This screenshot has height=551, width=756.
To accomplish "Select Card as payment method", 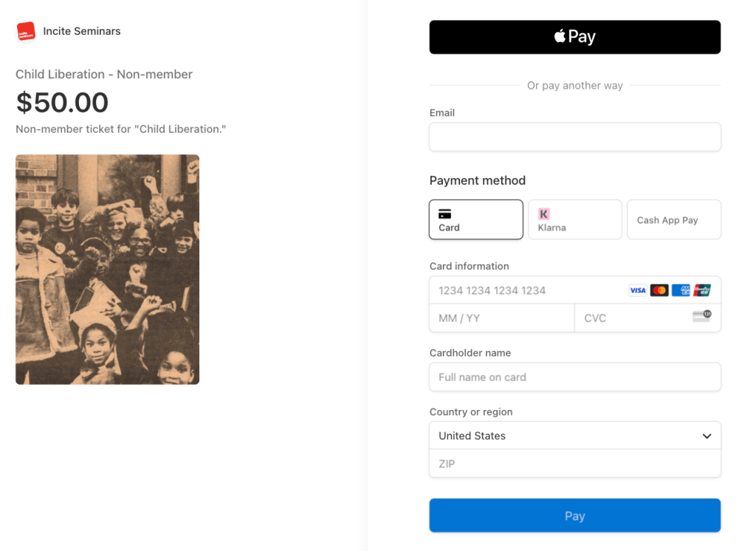I will point(476,220).
